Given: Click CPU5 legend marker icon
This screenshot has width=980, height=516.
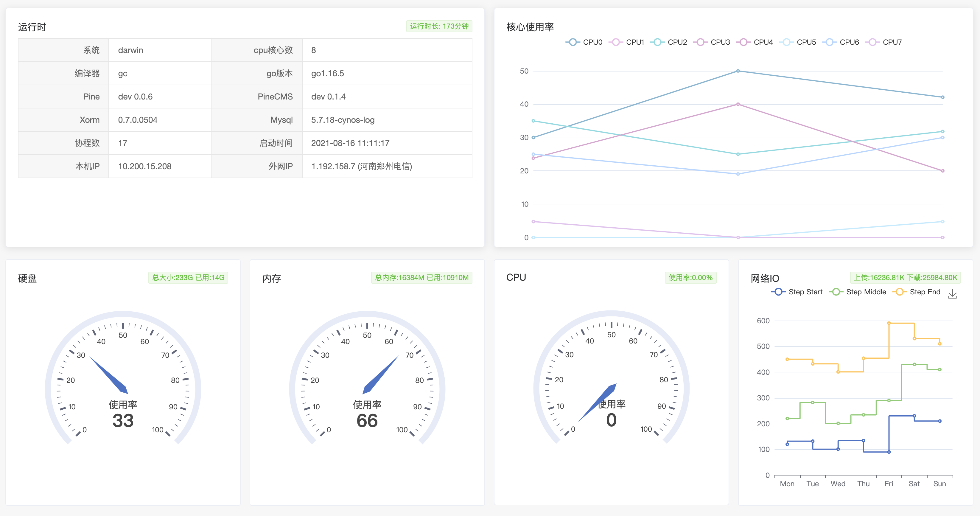Looking at the screenshot, I should (x=786, y=42).
